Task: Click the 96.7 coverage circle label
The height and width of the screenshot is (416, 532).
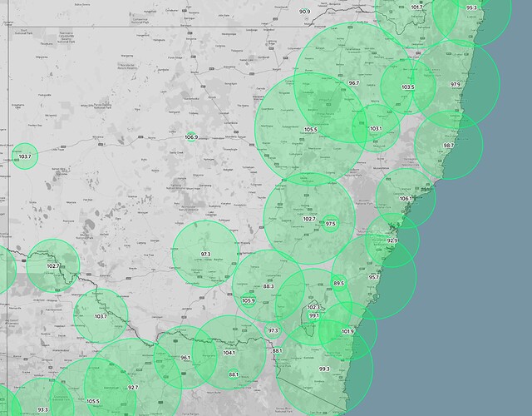Action: point(353,83)
